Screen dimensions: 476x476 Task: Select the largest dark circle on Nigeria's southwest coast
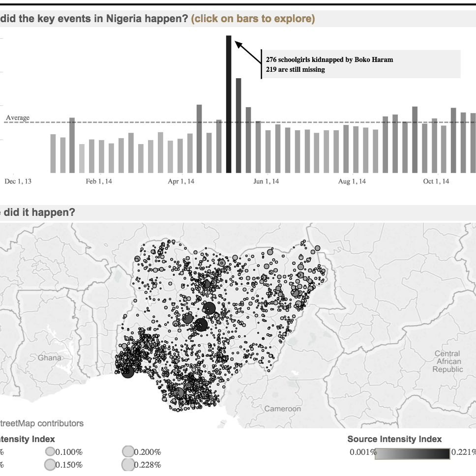tap(128, 372)
